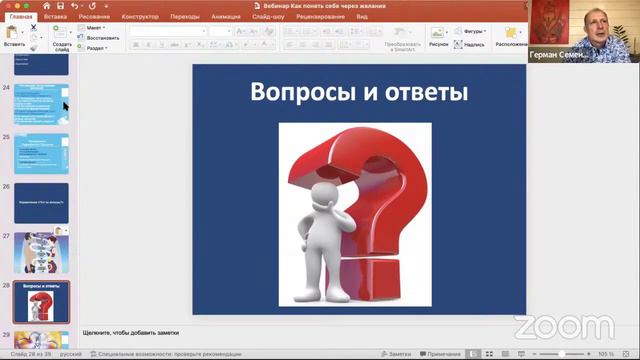Click the font size box
Viewport: 640px width, 360px height.
220,31
